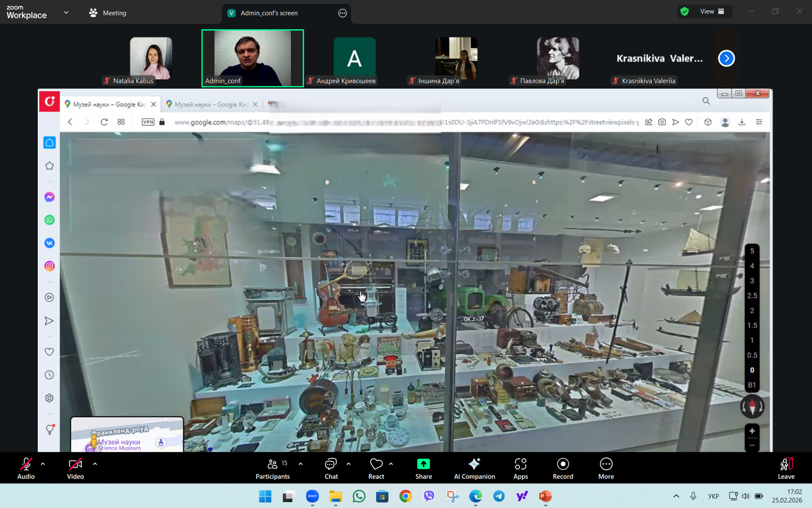
Task: Show next participants with the blue arrow
Action: coord(726,58)
